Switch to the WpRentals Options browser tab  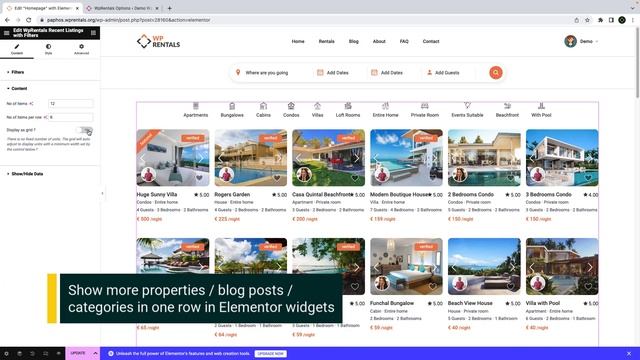click(122, 8)
